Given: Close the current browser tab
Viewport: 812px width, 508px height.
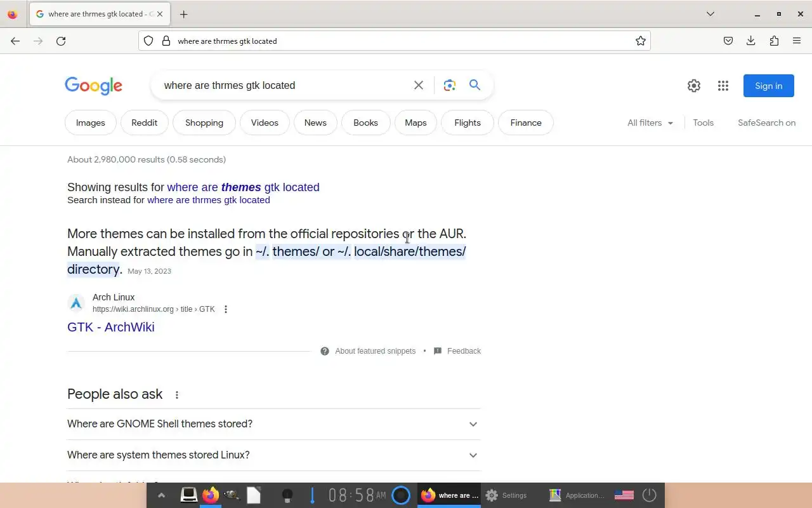Looking at the screenshot, I should point(159,14).
